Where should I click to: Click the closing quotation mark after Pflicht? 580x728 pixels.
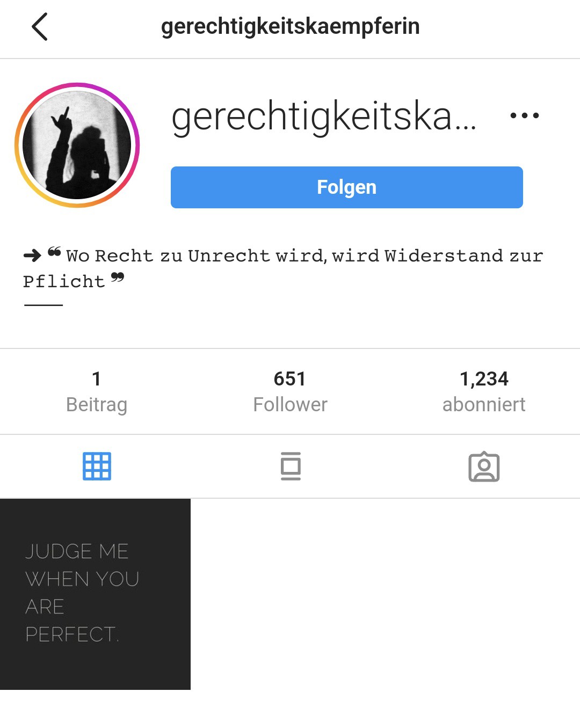click(118, 278)
